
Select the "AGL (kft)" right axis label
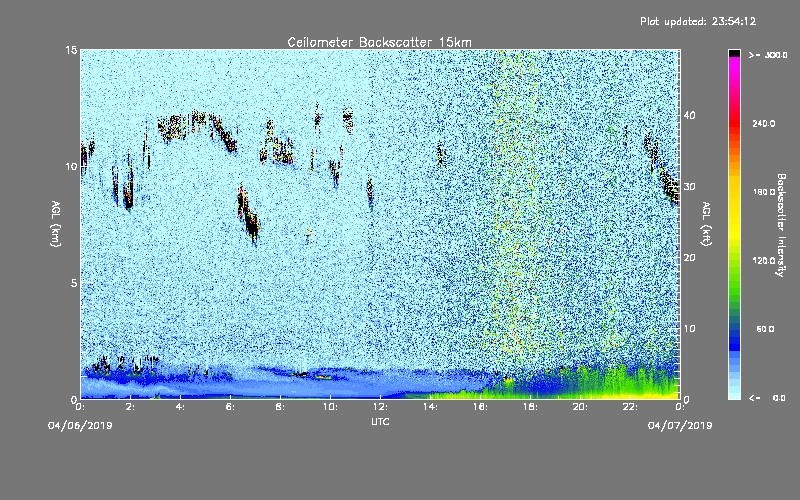(706, 224)
